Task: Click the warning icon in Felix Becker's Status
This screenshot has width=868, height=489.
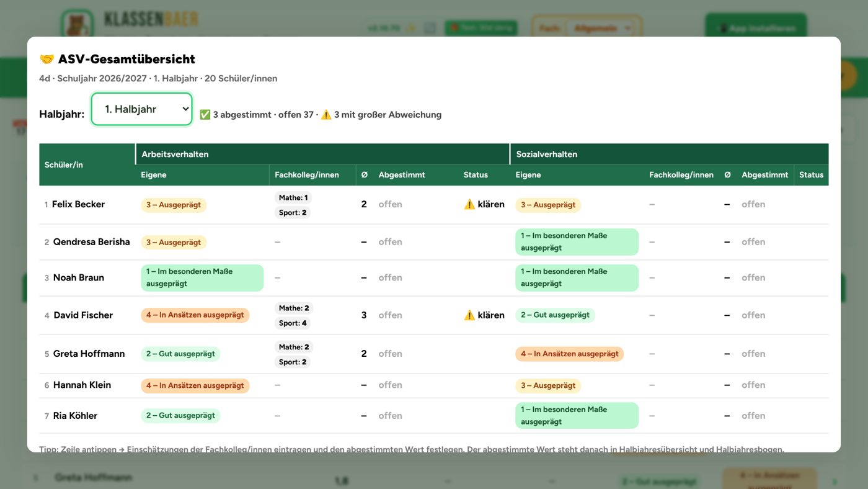Action: pos(469,204)
